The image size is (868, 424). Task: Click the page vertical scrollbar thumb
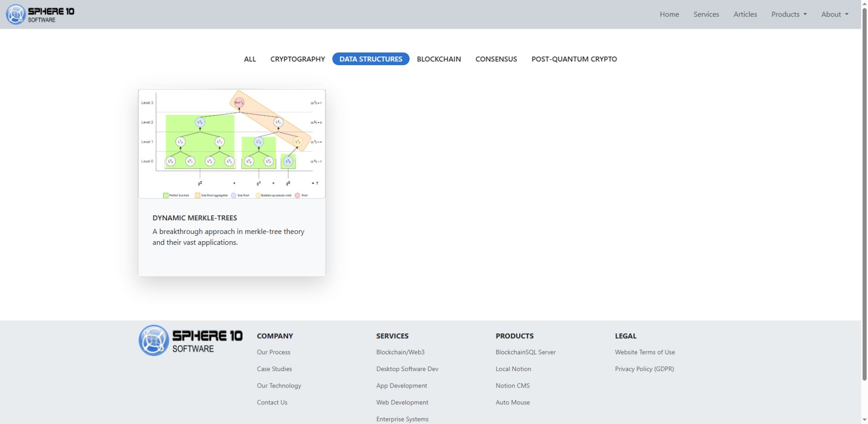click(x=864, y=193)
